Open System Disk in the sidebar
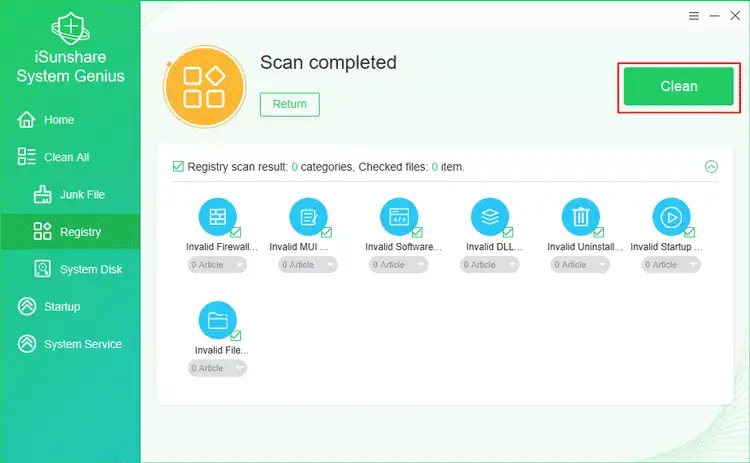 click(x=70, y=269)
